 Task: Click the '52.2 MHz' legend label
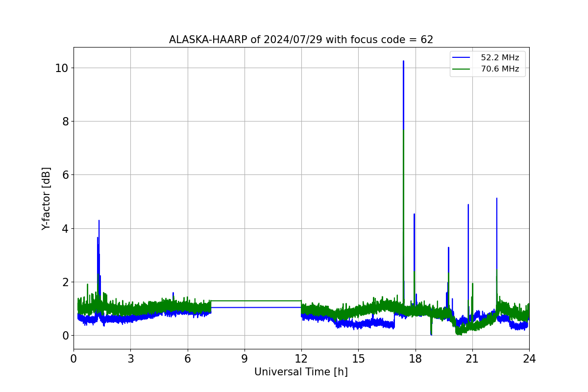tap(500, 58)
